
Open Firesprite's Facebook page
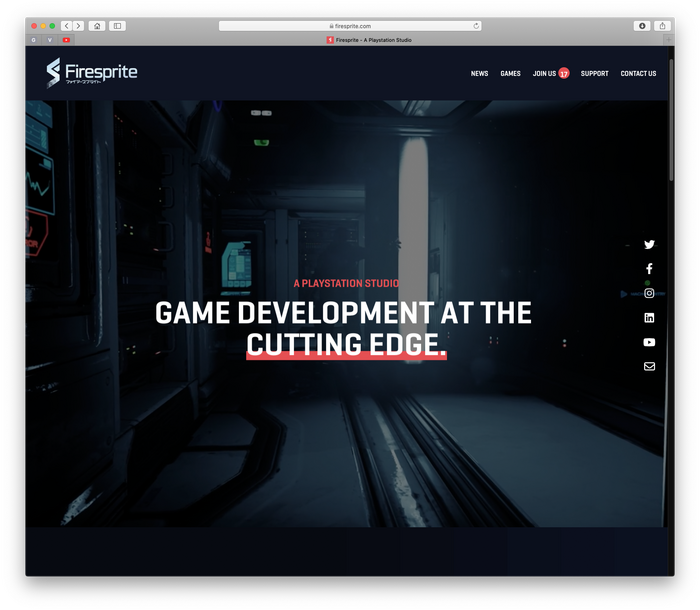(x=649, y=268)
